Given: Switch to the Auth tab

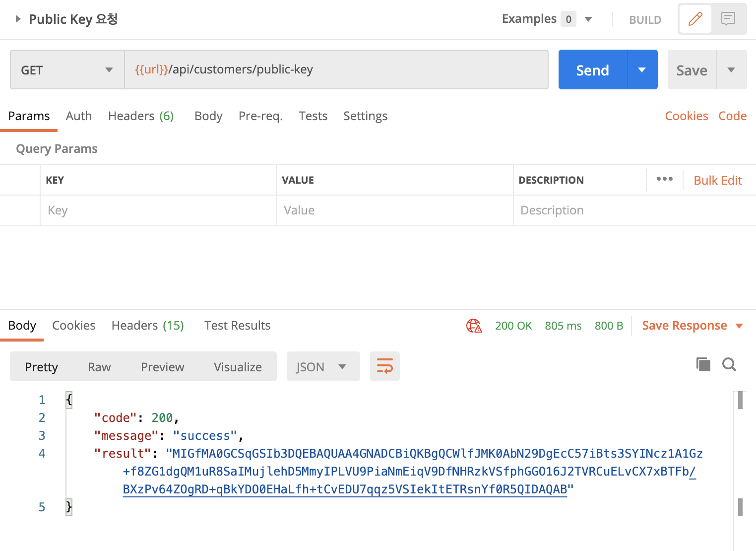Looking at the screenshot, I should pos(79,116).
